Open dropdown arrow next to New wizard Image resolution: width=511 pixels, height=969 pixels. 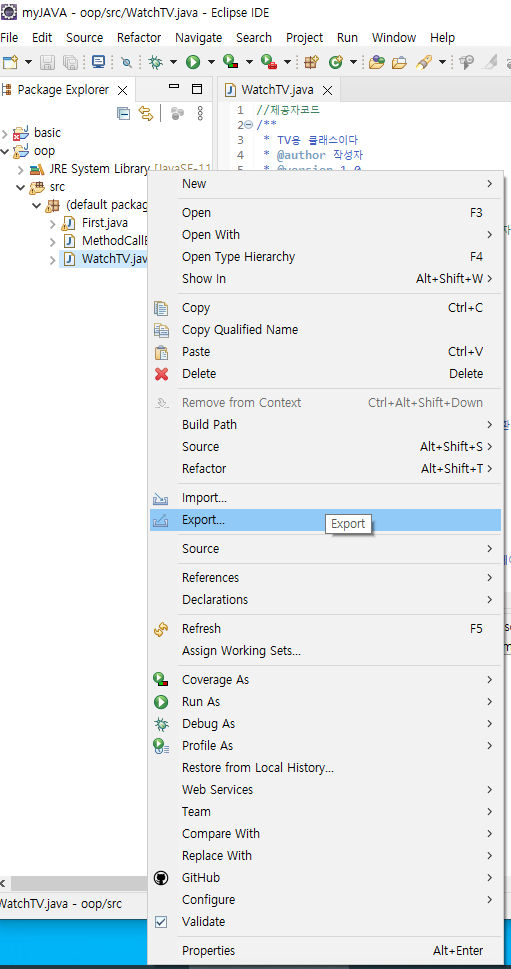(x=28, y=62)
